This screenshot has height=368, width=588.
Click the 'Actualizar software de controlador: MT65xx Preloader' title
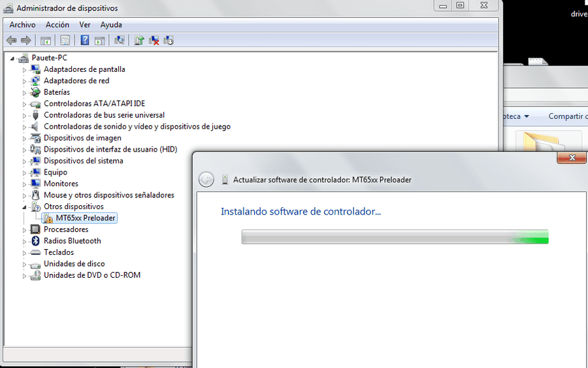pos(322,180)
